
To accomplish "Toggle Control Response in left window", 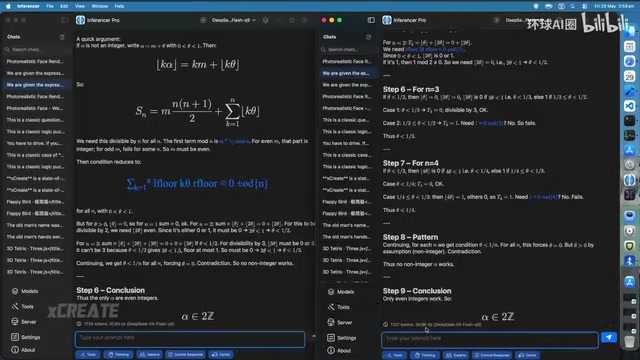I will pyautogui.click(x=185, y=354).
